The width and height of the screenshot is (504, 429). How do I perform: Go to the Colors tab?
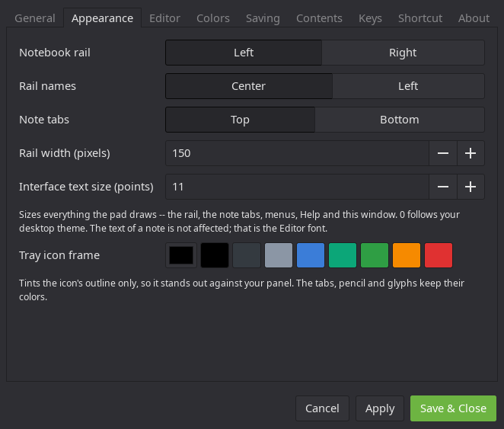212,18
